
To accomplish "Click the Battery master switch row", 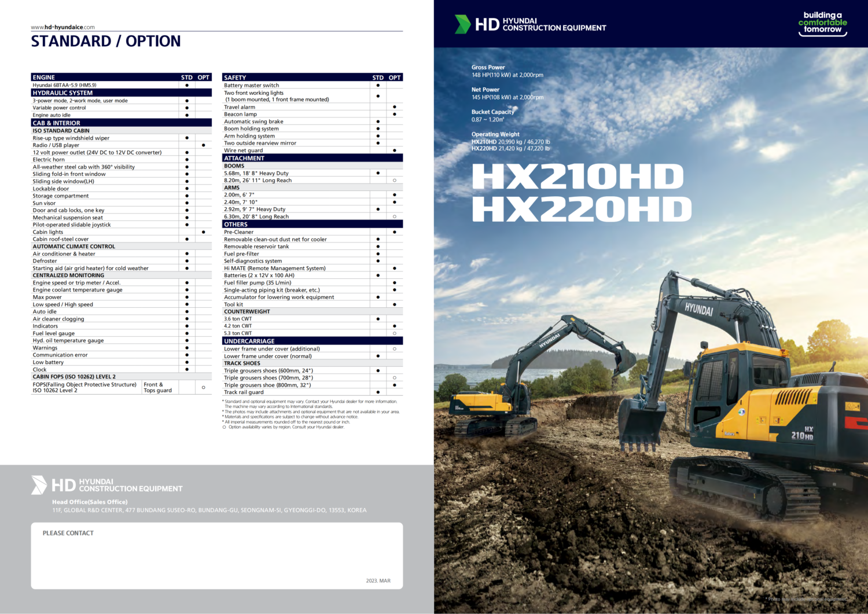I will click(x=312, y=85).
